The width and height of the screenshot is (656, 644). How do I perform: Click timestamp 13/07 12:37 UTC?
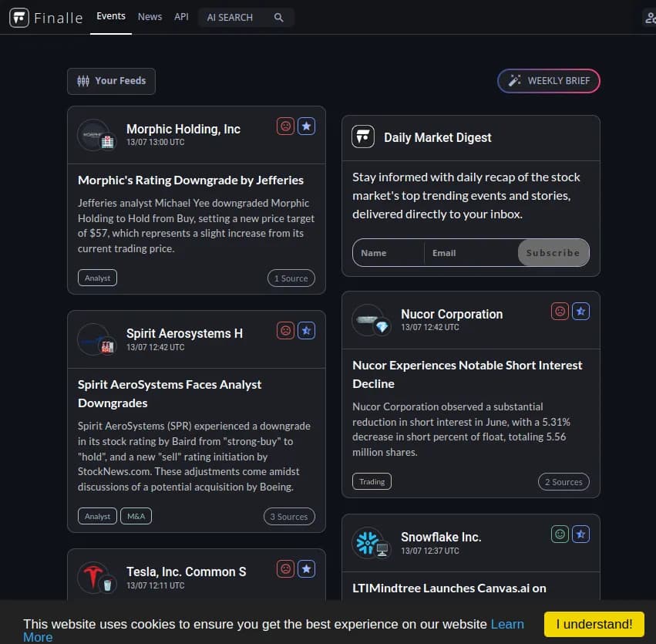coord(429,551)
